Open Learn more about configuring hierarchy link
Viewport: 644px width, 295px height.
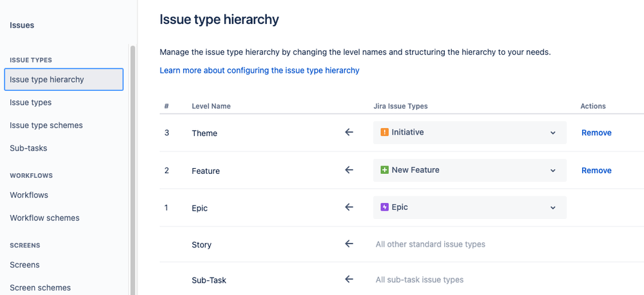[x=259, y=70]
